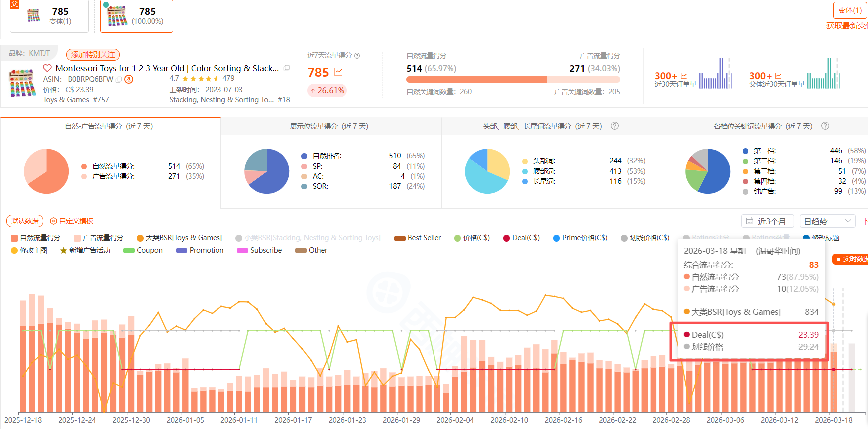Click the Prime价格(C$) blue legend swatch
The height and width of the screenshot is (429, 868).
tap(556, 238)
